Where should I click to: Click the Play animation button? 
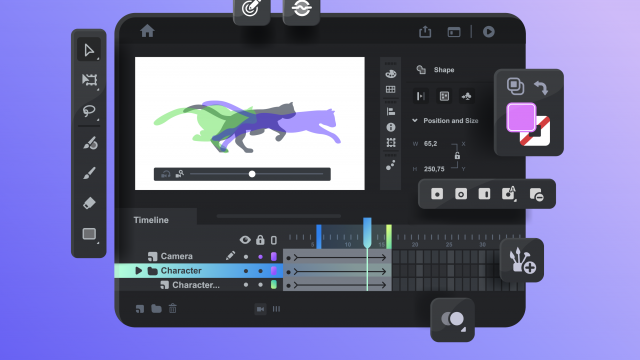[489, 32]
